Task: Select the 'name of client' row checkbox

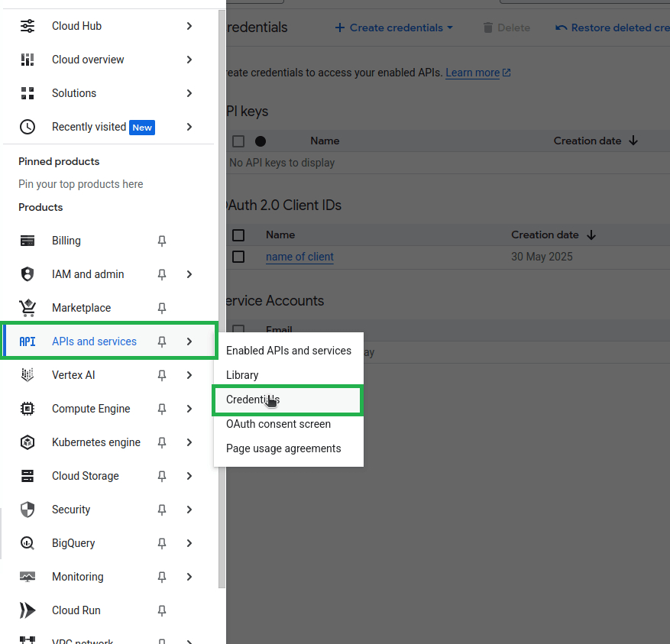Action: [238, 257]
